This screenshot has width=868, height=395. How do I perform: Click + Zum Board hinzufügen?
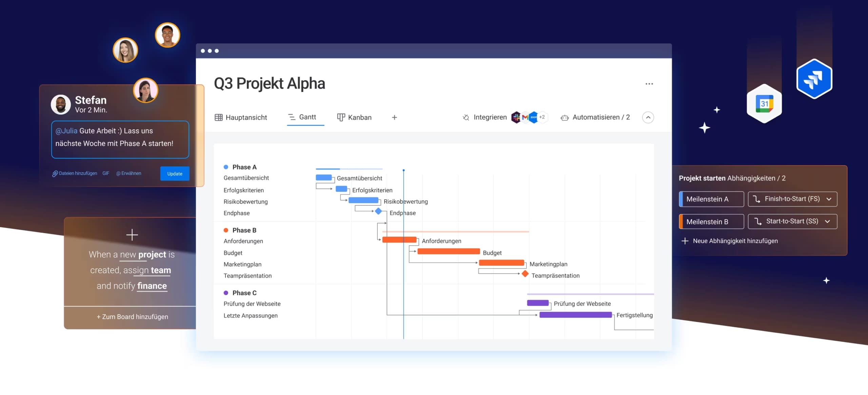132,317
